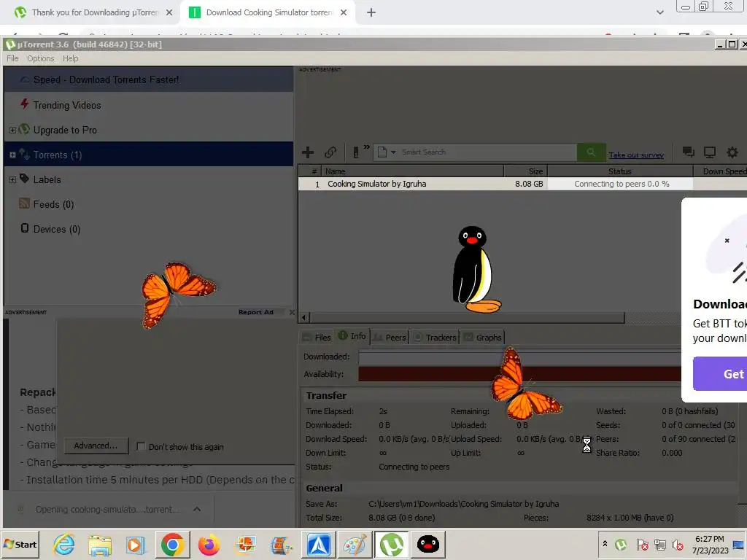The image size is (747, 560).
Task: Switch to the Files tab
Action: tap(317, 337)
